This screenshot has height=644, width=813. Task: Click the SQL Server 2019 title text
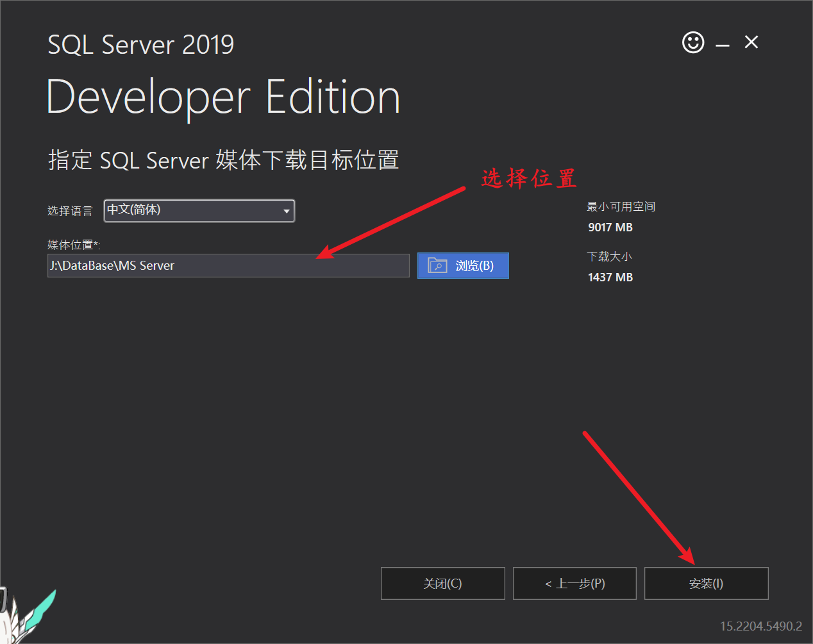(141, 45)
